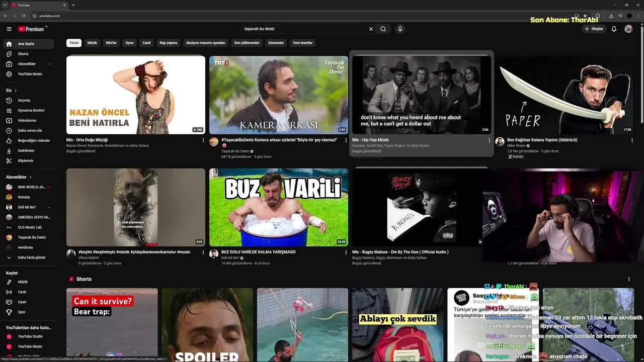Image resolution: width=644 pixels, height=362 pixels.
Task: Open more options for Ben Kağıttan Katana video
Action: point(632,140)
